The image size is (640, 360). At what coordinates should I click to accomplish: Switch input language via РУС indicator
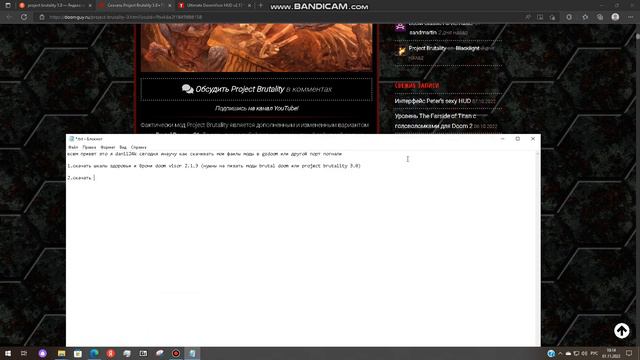tap(594, 353)
